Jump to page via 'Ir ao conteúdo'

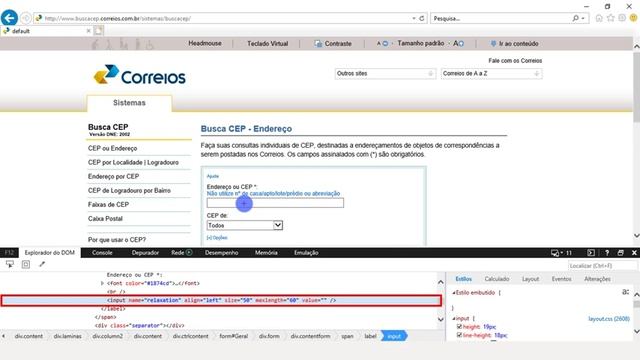pos(514,43)
